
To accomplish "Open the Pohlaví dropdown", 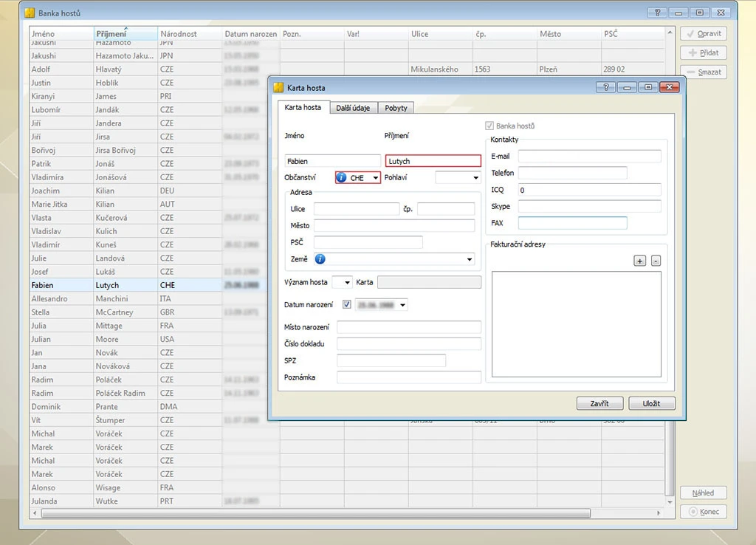I will 475,178.
